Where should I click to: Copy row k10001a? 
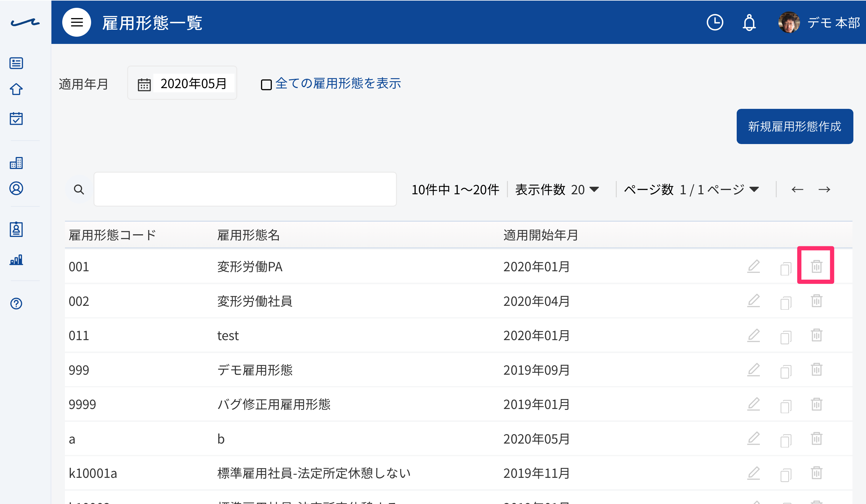coord(786,475)
